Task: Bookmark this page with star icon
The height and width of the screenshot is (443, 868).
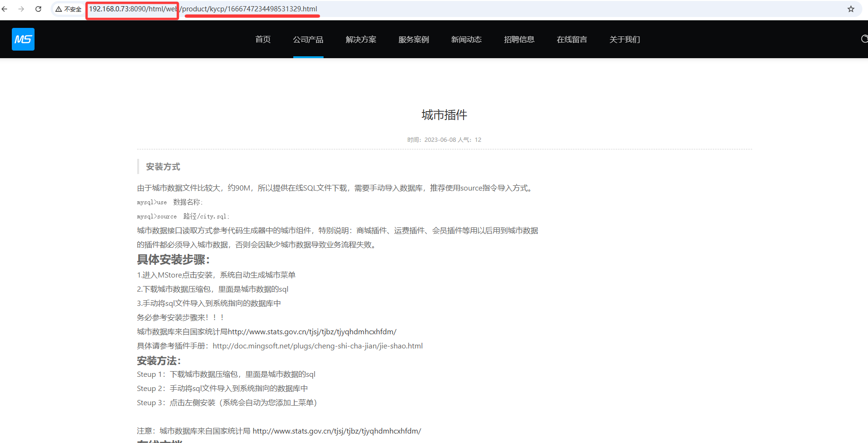Action: [850, 9]
